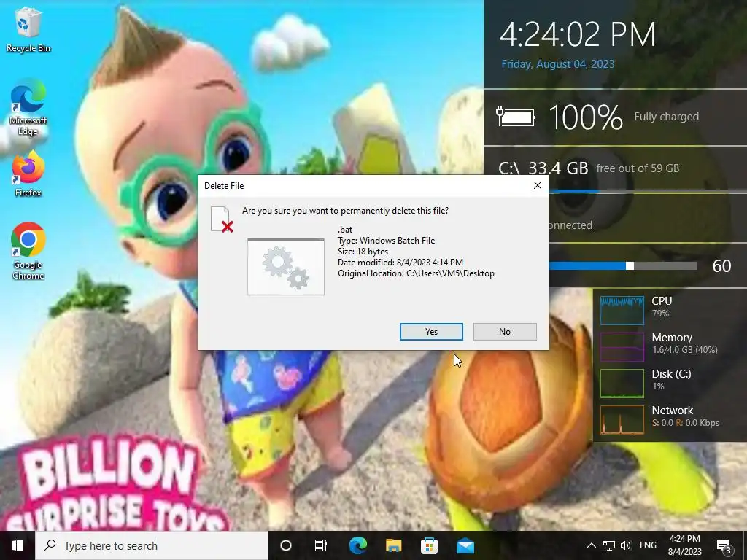The height and width of the screenshot is (560, 747).
Task: Click the Memory 1.6/4.0 GB (40%) value
Action: 685,349
